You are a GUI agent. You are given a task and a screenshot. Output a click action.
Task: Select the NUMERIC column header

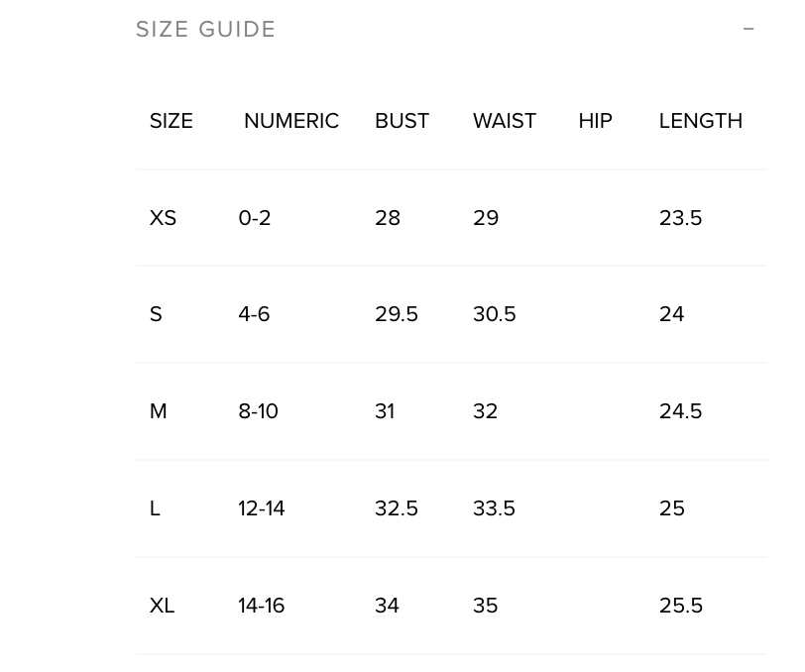pyautogui.click(x=291, y=121)
